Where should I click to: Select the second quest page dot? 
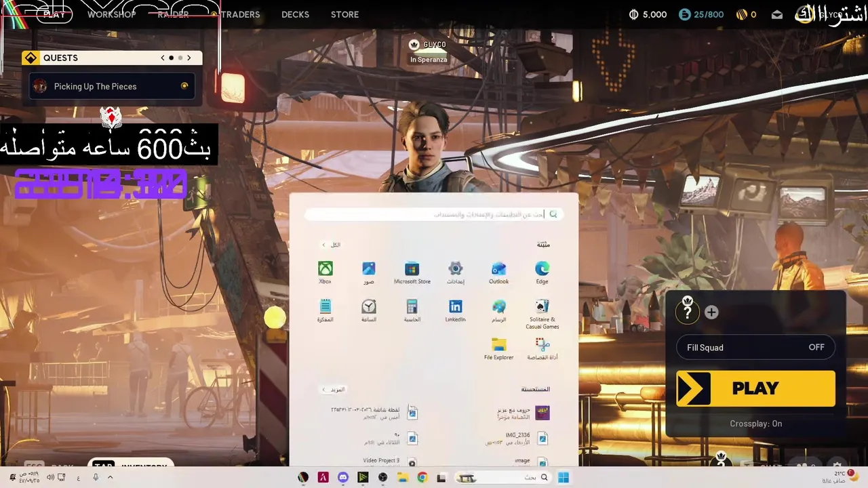180,58
